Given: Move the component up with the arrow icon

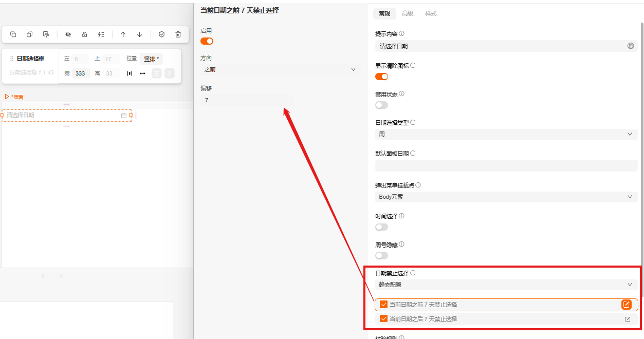Looking at the screenshot, I should (x=123, y=34).
